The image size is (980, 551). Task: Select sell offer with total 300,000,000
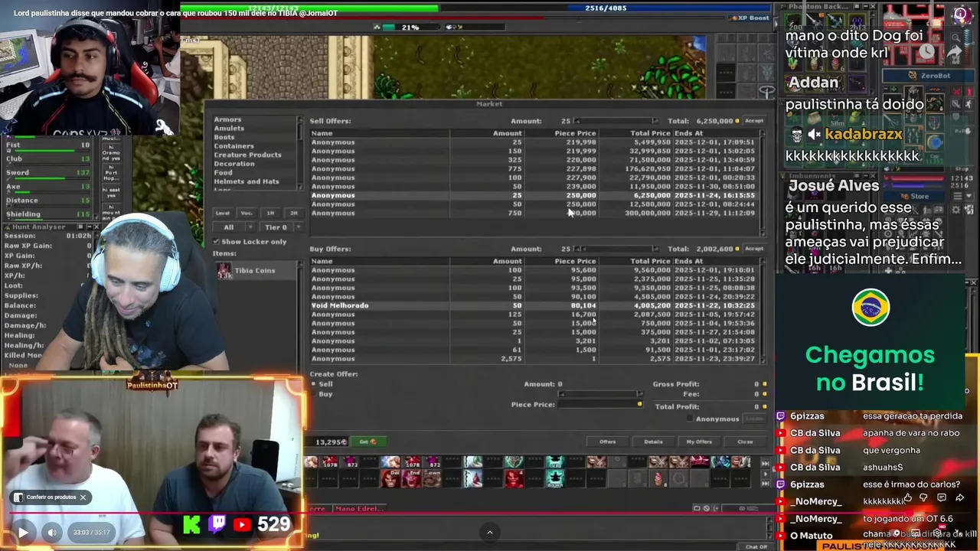point(534,213)
